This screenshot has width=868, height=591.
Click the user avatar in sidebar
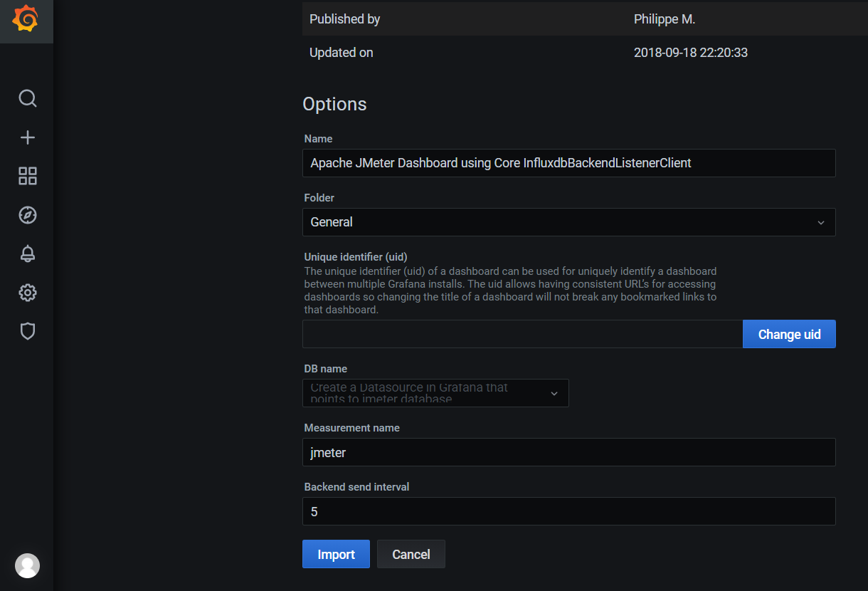[x=27, y=565]
